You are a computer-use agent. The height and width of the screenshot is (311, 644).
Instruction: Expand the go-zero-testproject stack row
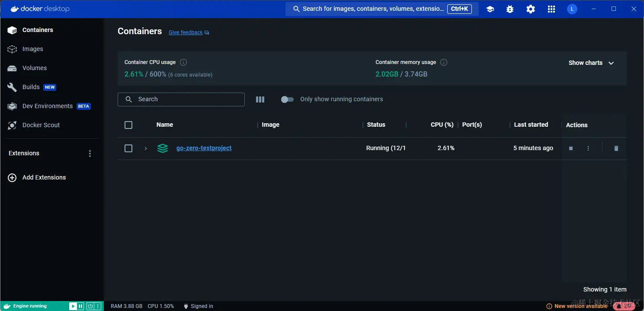click(x=146, y=148)
